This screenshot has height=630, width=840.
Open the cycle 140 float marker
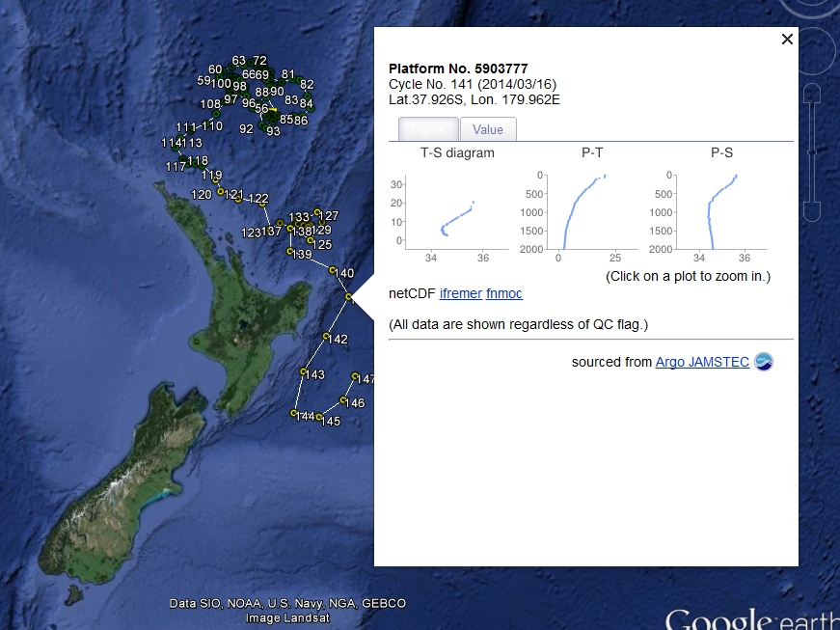coord(333,271)
